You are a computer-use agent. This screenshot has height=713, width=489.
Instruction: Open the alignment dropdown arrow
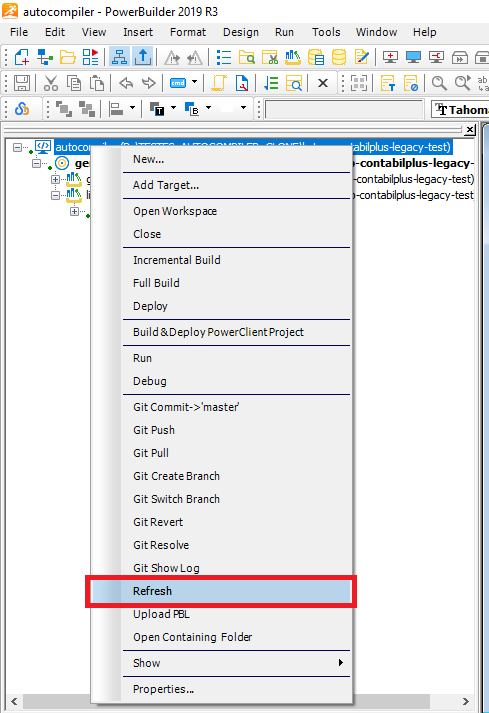(x=132, y=108)
